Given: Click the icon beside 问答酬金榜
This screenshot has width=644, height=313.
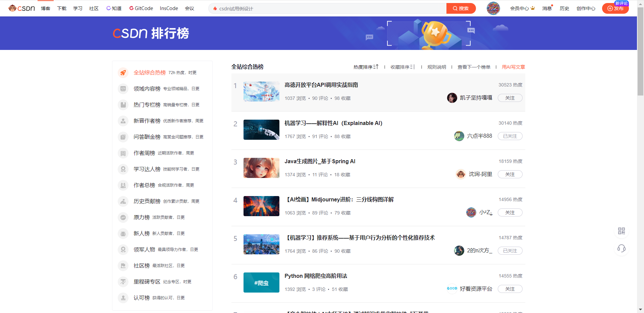Looking at the screenshot, I should (123, 137).
